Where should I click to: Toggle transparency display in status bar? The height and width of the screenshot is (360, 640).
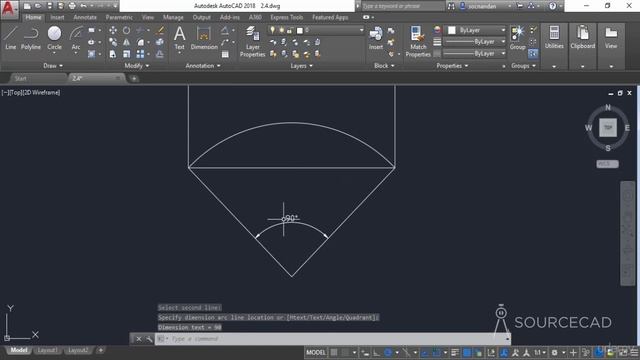pos(467,352)
